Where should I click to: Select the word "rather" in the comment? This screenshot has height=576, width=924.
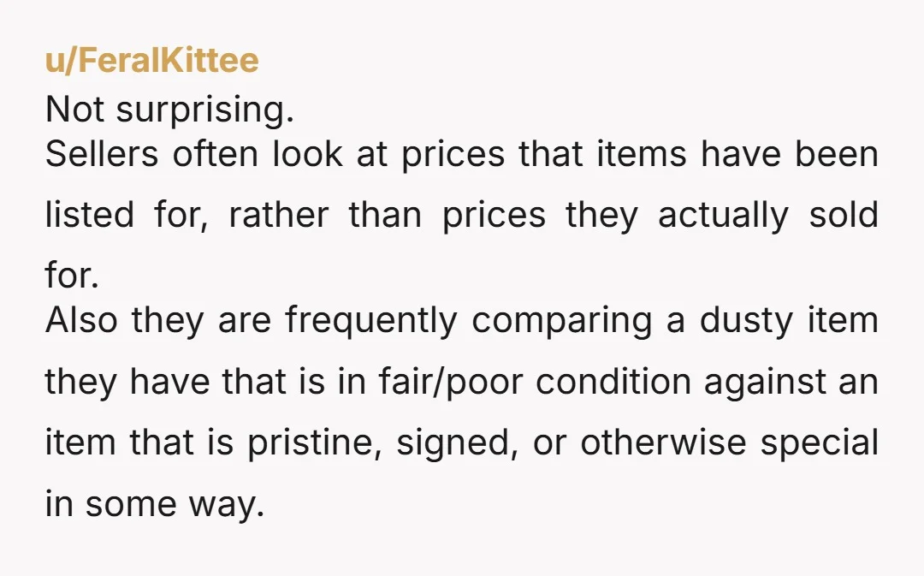(278, 215)
